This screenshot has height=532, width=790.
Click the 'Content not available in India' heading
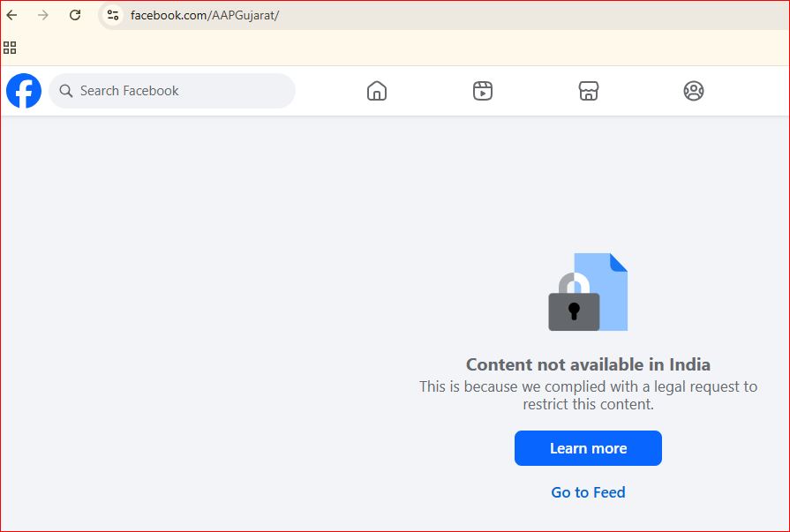pyautogui.click(x=588, y=364)
